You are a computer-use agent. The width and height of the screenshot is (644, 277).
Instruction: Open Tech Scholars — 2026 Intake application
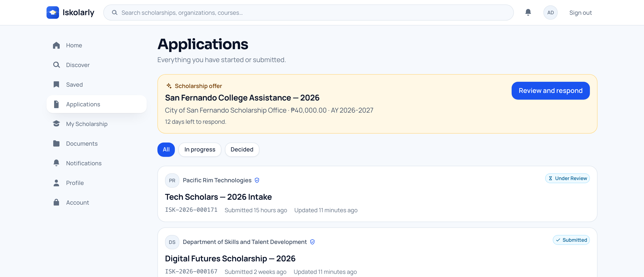click(x=218, y=197)
